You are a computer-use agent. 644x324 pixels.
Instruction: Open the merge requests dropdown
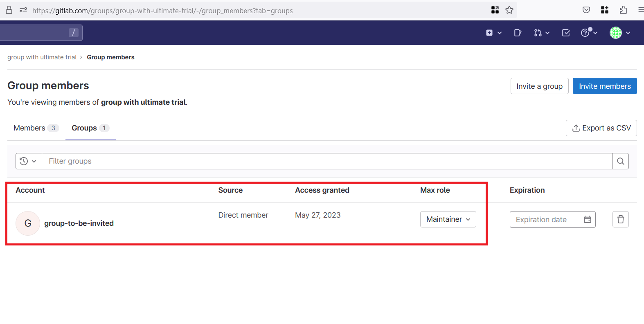coord(541,33)
